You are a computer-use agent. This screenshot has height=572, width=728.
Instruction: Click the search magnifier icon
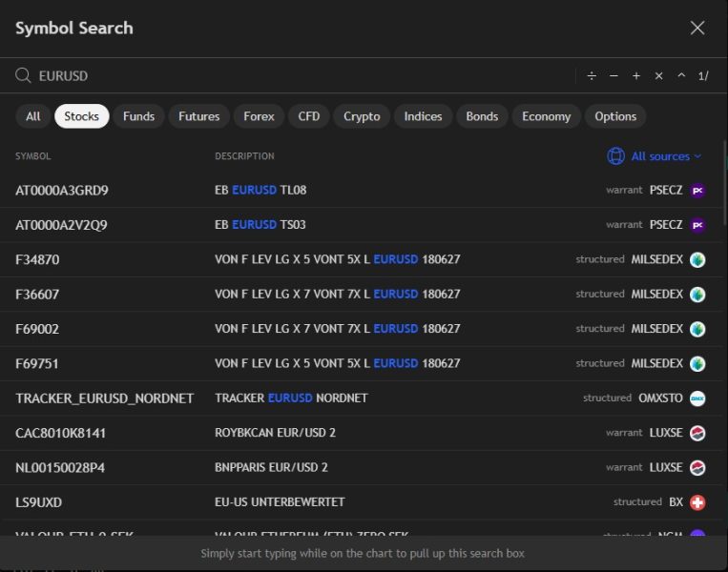click(23, 75)
